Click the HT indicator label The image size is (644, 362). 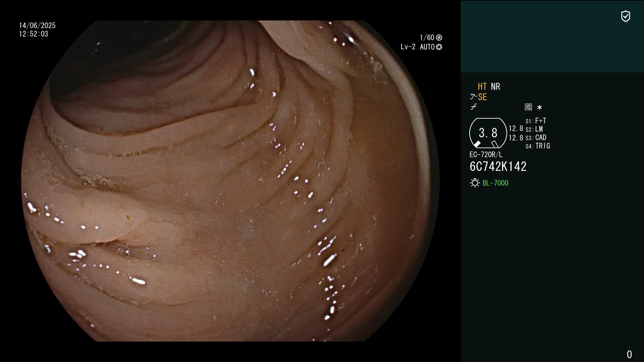click(x=482, y=86)
